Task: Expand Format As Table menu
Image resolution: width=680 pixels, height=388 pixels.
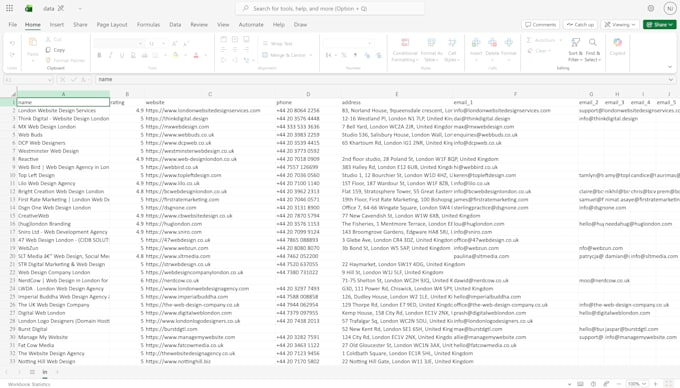Action: click(432, 50)
